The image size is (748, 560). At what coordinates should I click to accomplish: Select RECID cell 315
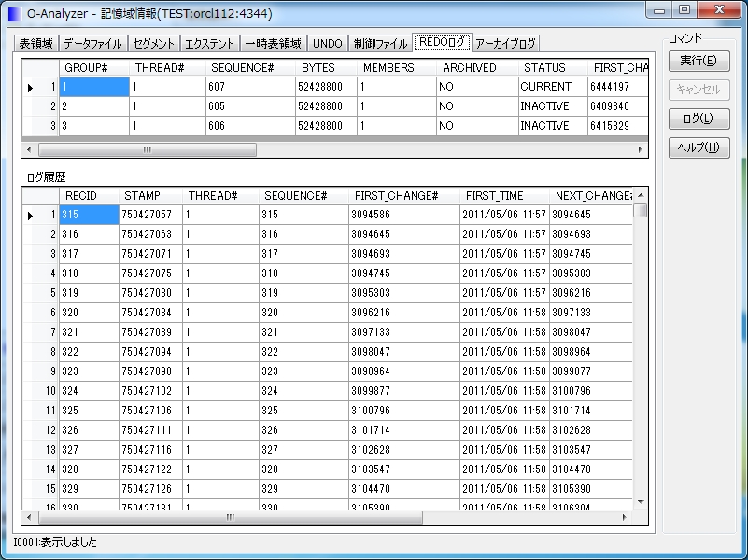click(89, 215)
